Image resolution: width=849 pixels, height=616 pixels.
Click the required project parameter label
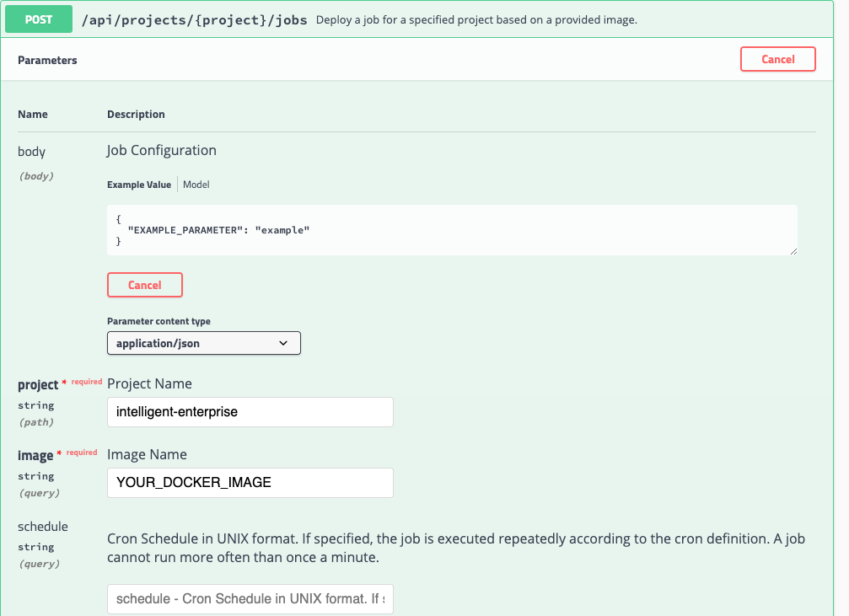click(38, 385)
